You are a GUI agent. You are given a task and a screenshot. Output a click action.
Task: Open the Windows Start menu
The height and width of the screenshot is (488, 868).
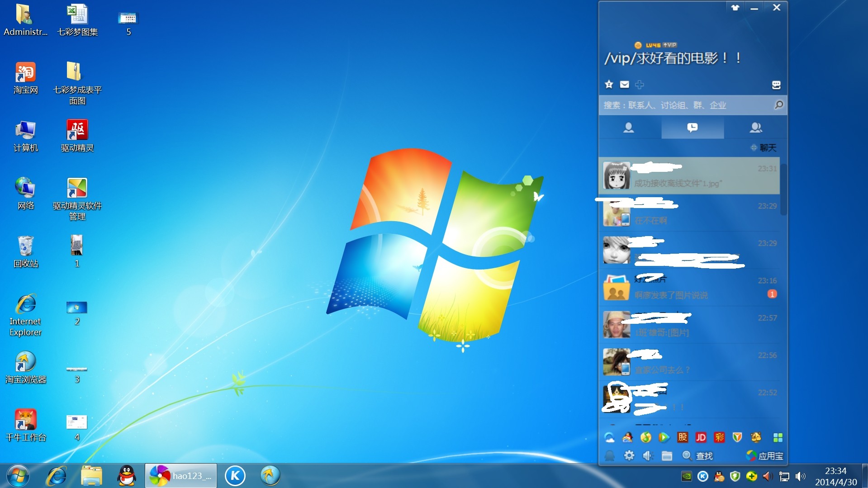tap(18, 476)
